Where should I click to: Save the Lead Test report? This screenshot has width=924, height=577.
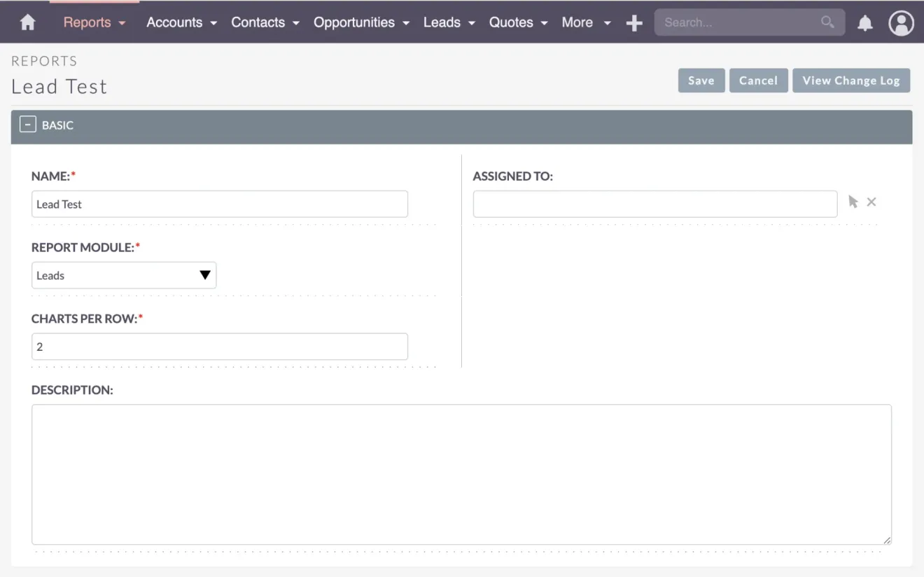701,80
